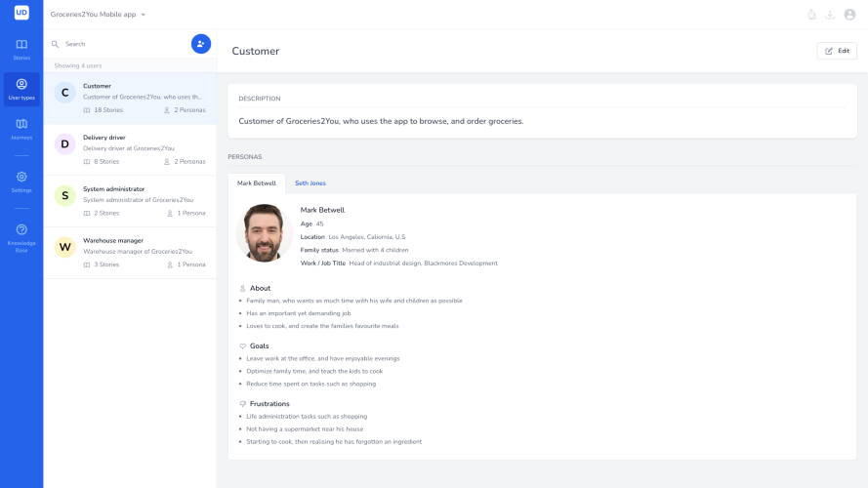Screen dimensions: 868x488
Task: Click the Warehouse manager avatar letter W
Action: point(64,247)
